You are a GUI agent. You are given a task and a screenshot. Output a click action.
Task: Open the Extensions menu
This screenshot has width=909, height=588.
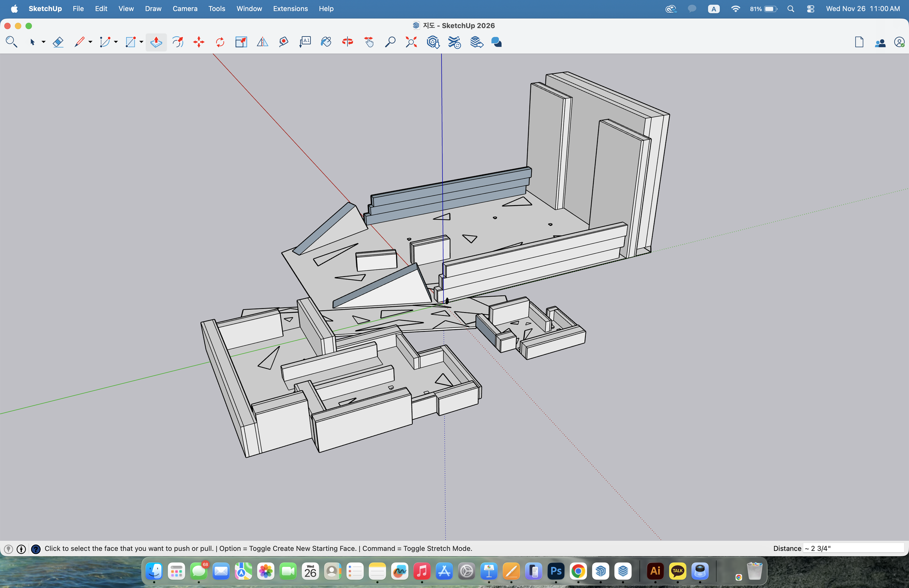click(x=290, y=8)
